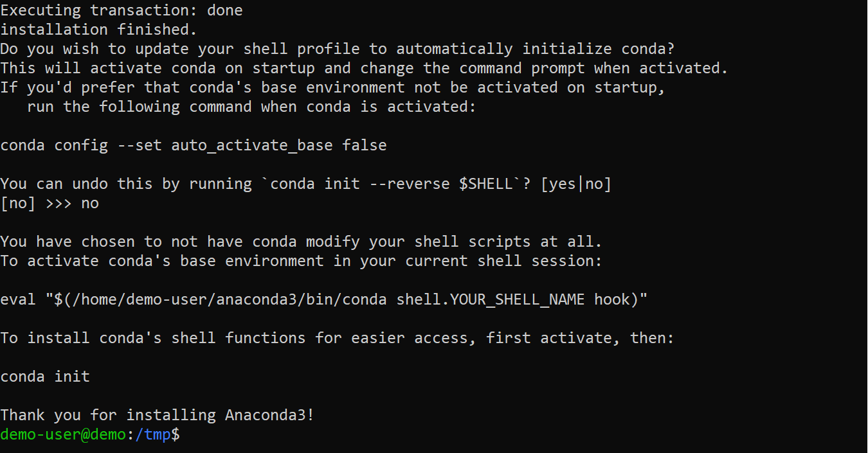Click the standalone "conda init" command line
Viewport: 868px width, 453px height.
[x=45, y=377]
